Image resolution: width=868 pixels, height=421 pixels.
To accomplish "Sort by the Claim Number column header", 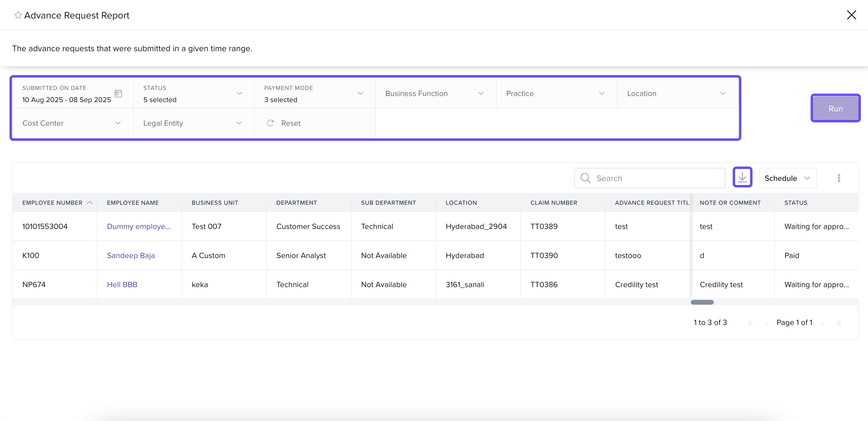I will tap(553, 203).
